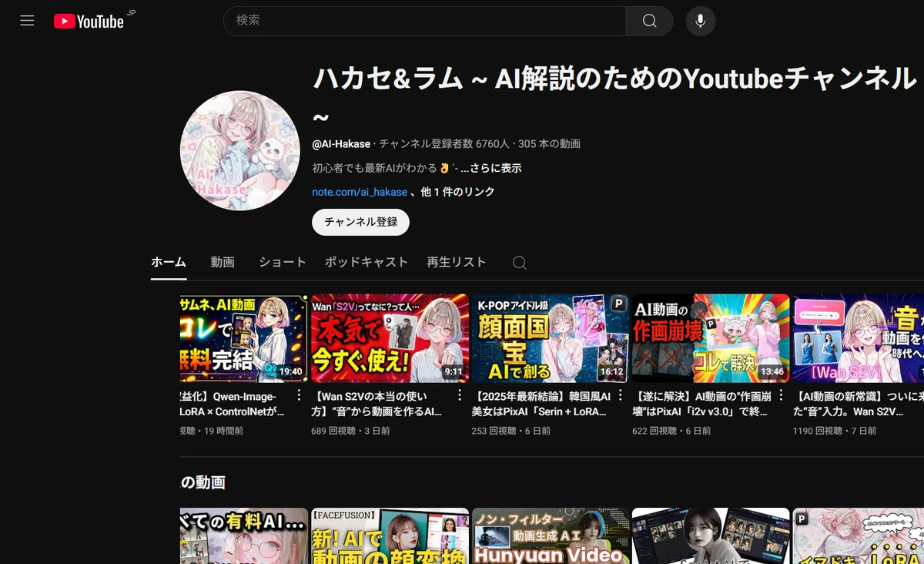924x564 pixels.
Task: Open 13:46 作画崩壊 video thumbnail
Action: (x=711, y=338)
